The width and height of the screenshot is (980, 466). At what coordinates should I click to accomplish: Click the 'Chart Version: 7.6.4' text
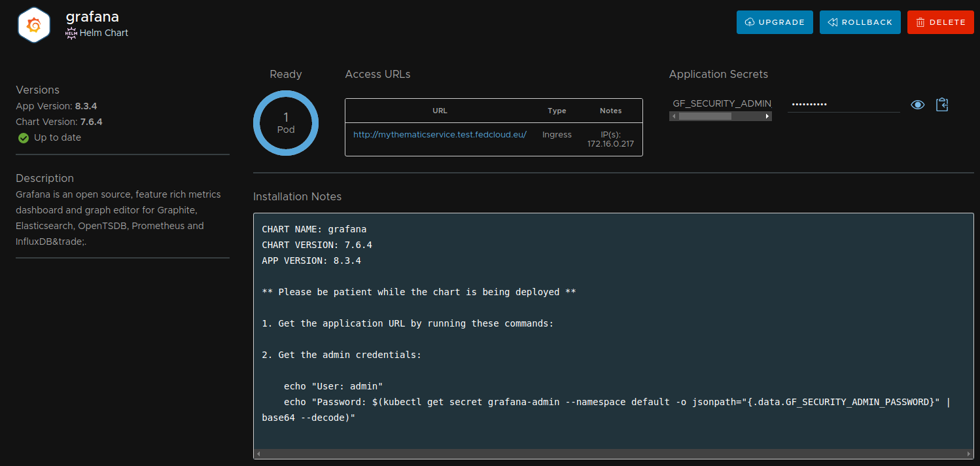point(59,122)
